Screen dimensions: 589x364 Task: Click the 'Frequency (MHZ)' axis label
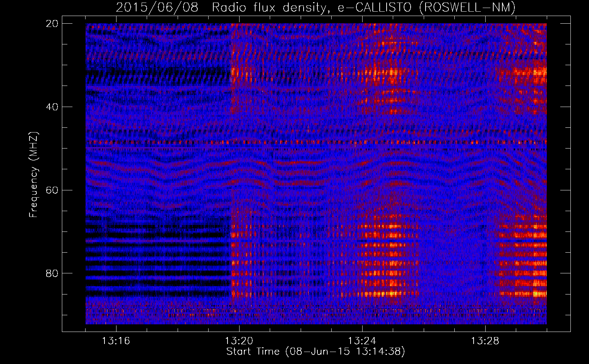tap(33, 175)
